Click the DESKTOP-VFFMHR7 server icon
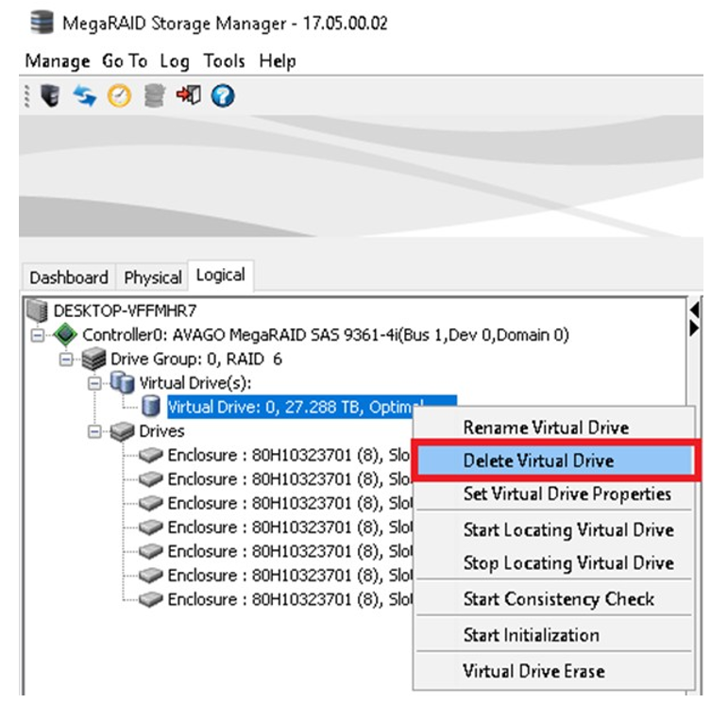This screenshot has height=720, width=728. pyautogui.click(x=37, y=310)
